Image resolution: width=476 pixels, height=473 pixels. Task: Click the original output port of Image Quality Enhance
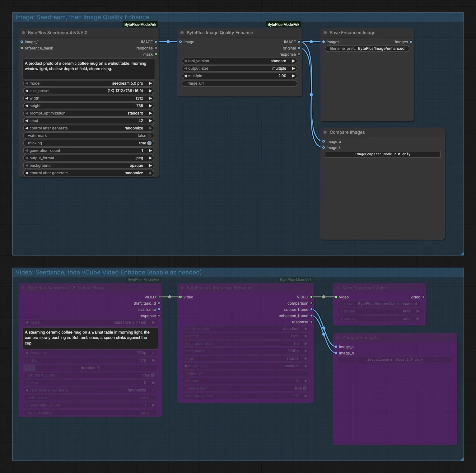click(x=299, y=48)
